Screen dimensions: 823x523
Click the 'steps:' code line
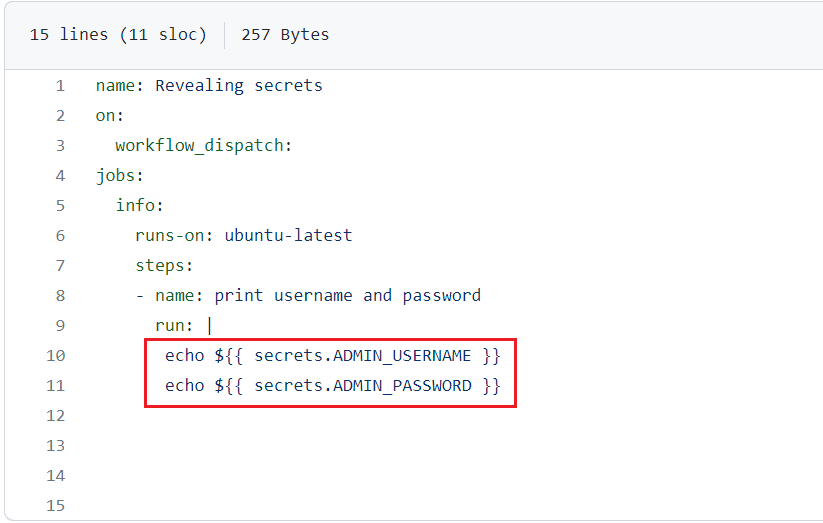click(164, 266)
